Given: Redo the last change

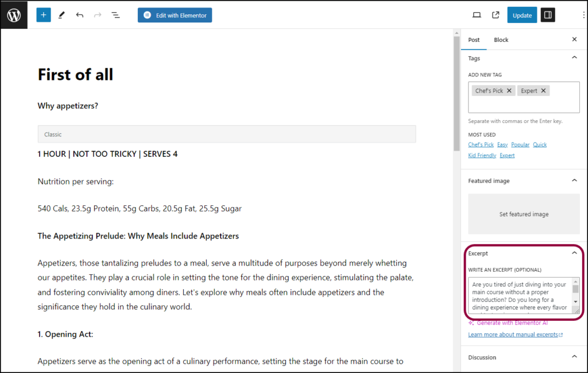Looking at the screenshot, I should 98,14.
